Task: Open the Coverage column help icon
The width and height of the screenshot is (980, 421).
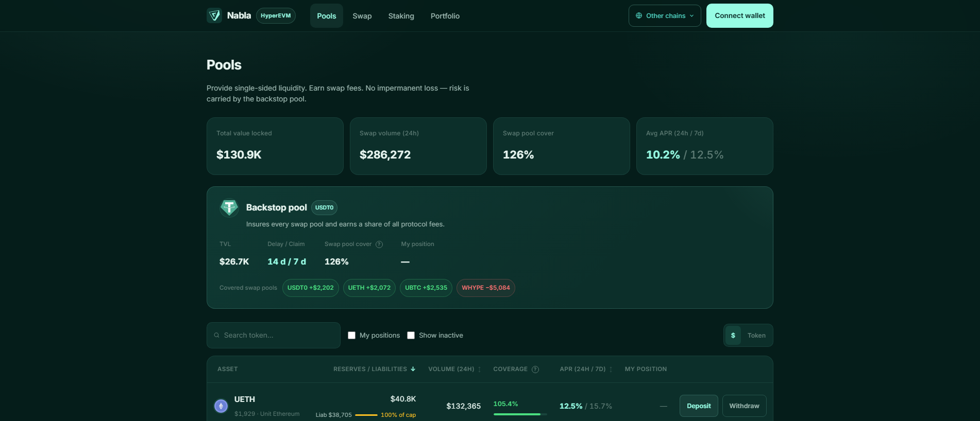Action: 535,370
